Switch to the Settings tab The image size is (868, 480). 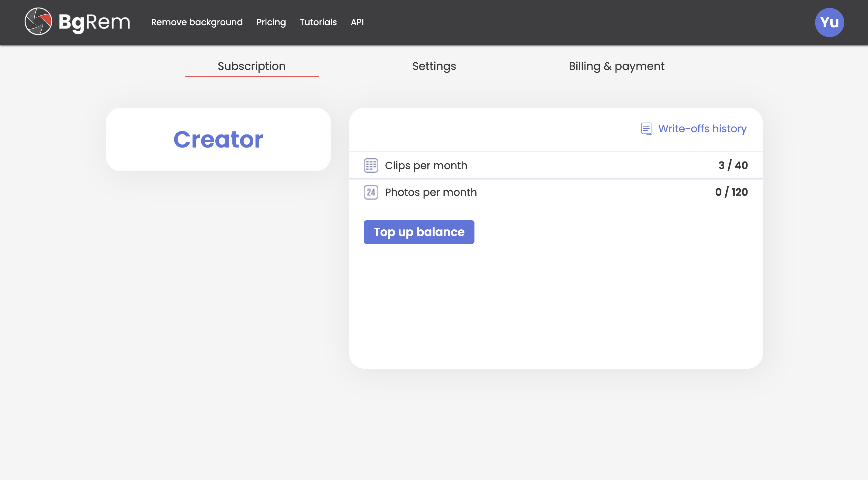(x=434, y=66)
